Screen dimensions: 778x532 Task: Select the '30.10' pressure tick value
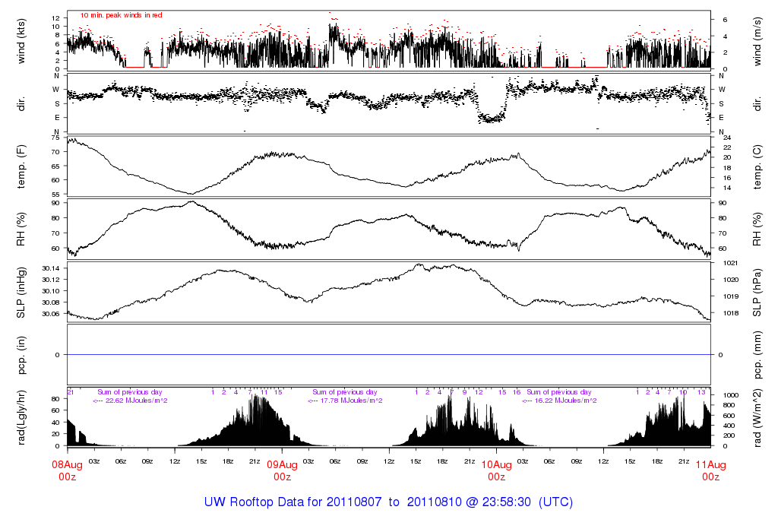pyautogui.click(x=51, y=291)
